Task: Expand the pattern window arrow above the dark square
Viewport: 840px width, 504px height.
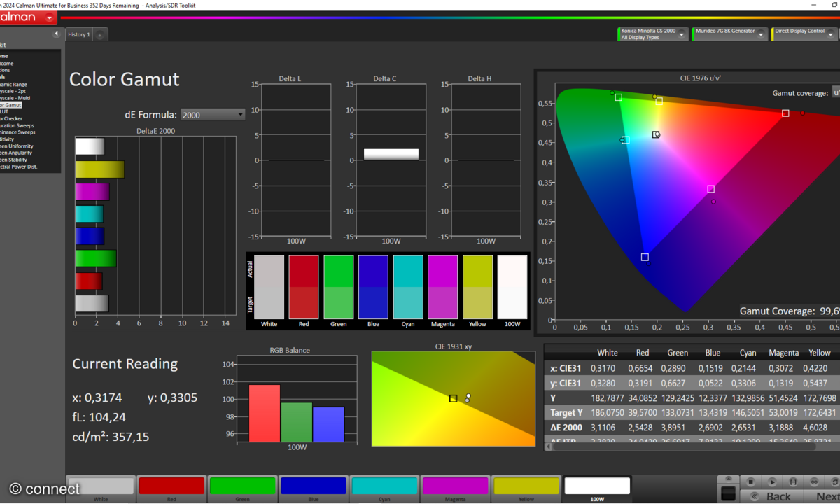Action: 729,479
